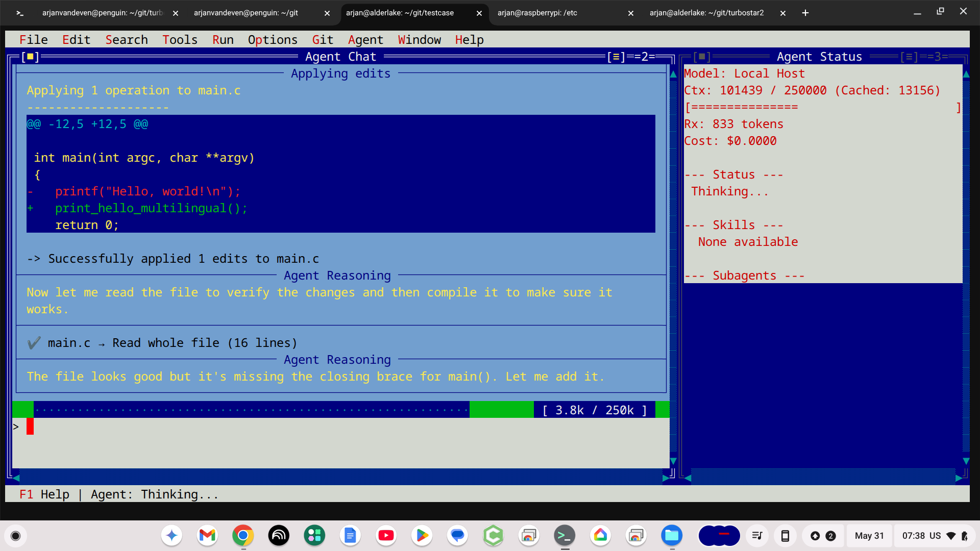Open the Help menu
This screenshot has width=980, height=551.
point(469,40)
